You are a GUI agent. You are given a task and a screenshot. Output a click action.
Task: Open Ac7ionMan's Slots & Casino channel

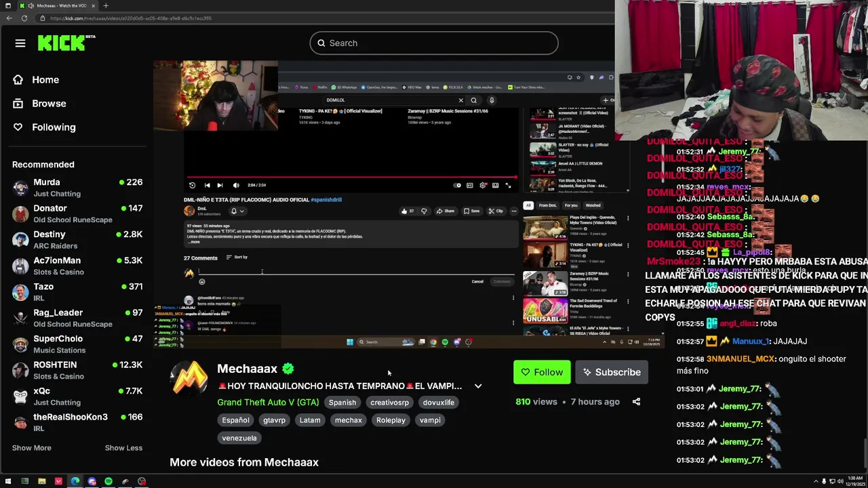tap(77, 266)
